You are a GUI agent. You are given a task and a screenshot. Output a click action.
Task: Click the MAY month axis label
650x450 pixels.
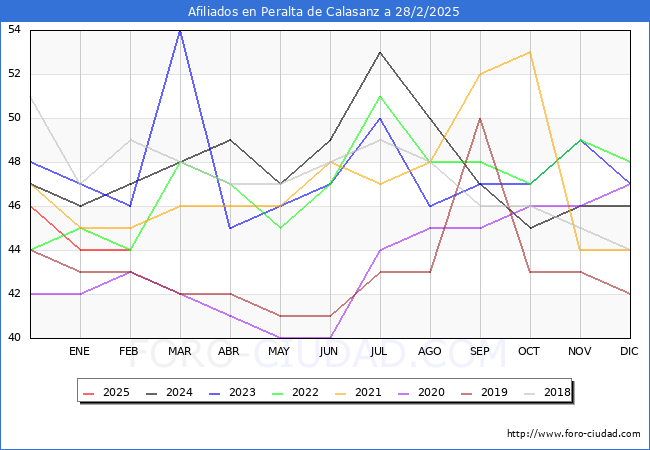tap(279, 351)
